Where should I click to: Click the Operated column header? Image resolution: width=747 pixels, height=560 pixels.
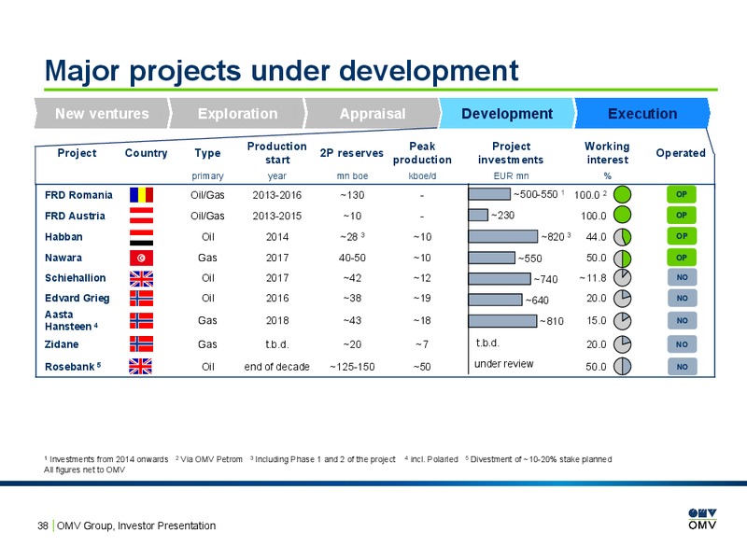tap(681, 153)
